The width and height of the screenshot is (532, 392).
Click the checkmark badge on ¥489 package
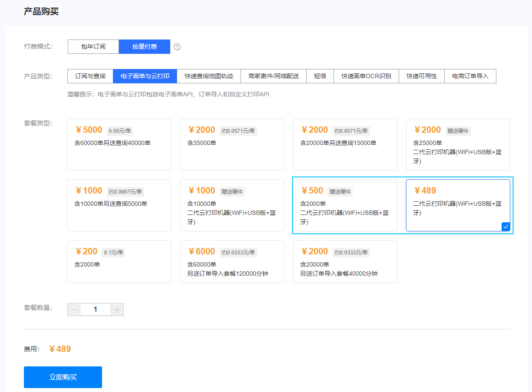click(506, 226)
